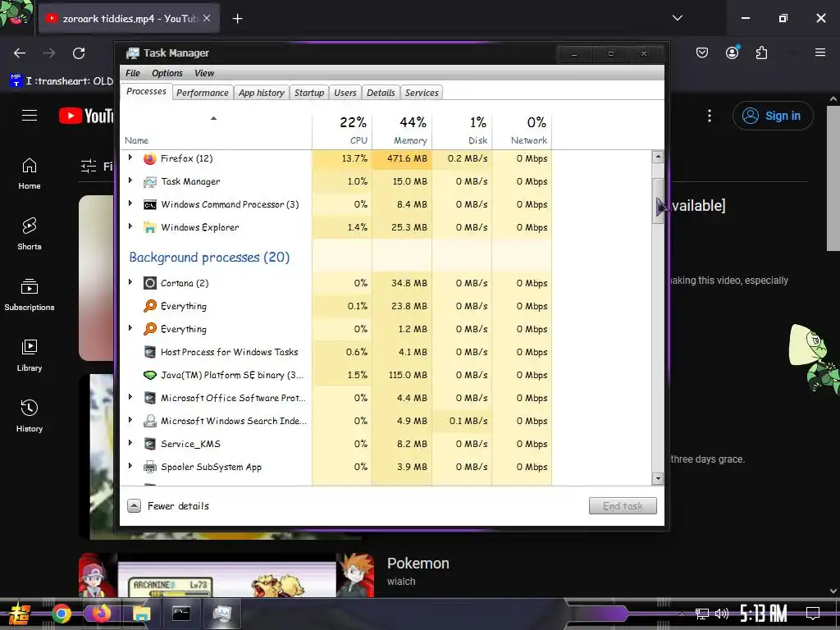
Task: Expand Windows Command Processor (3) group
Action: [130, 203]
